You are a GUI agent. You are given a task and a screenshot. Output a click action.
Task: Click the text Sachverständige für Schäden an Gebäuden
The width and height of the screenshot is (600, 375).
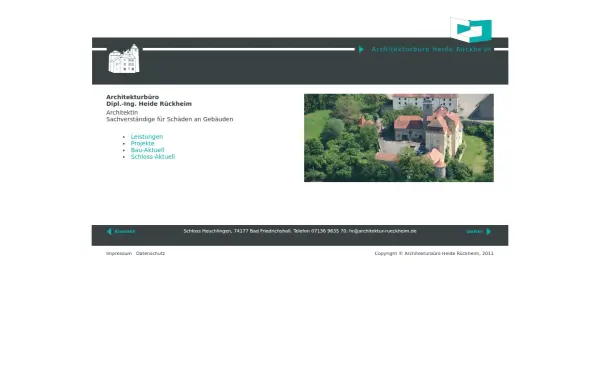click(x=170, y=119)
